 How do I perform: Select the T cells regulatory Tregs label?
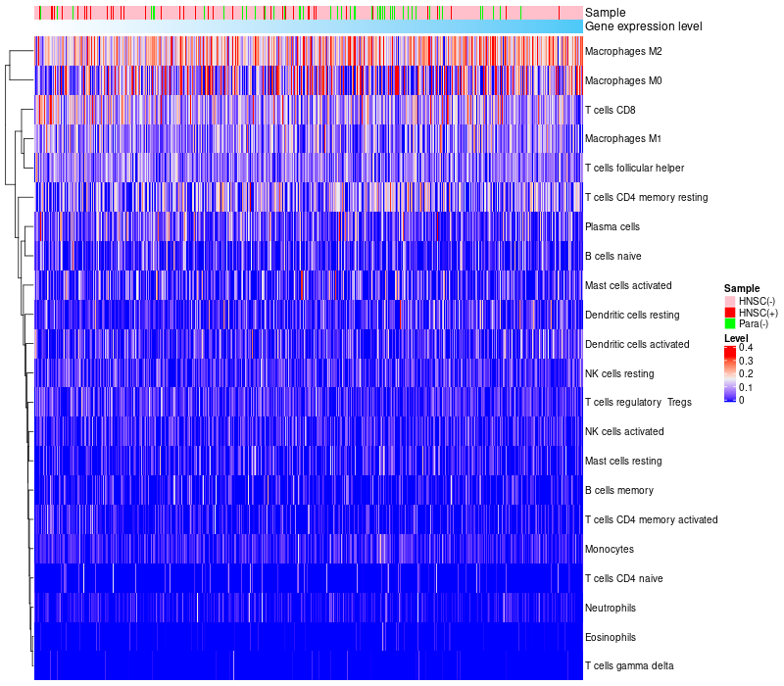tap(638, 403)
